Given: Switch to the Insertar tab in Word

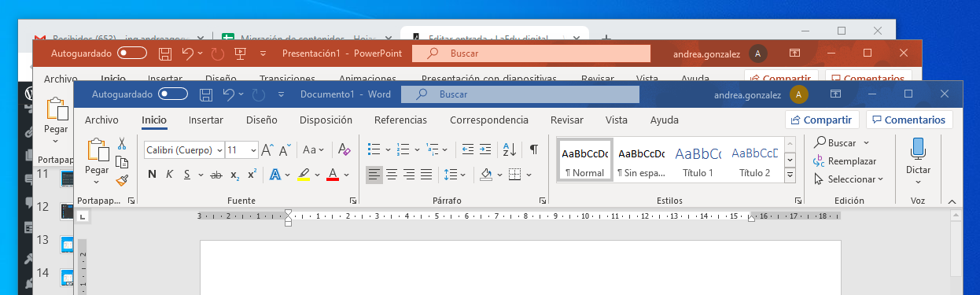Looking at the screenshot, I should (206, 120).
